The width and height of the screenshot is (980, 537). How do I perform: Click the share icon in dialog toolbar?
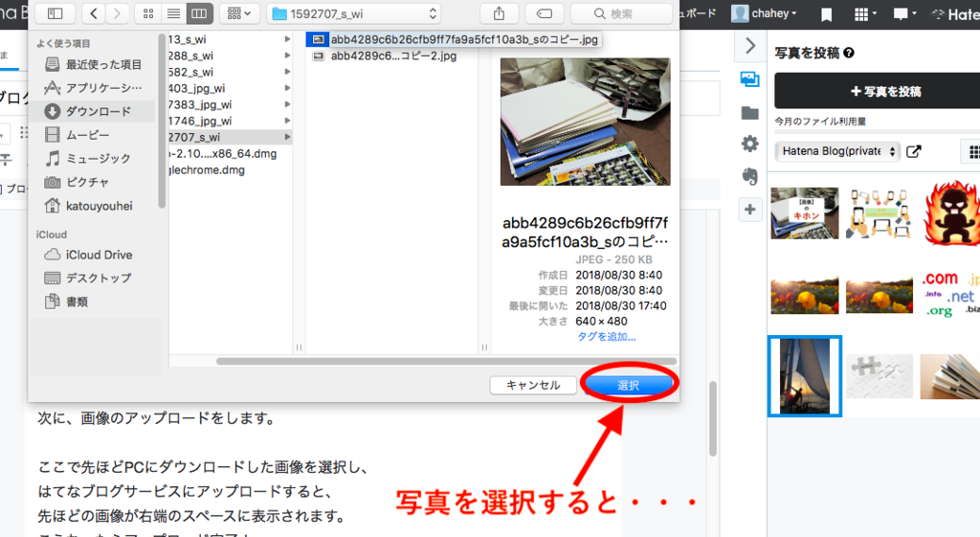[499, 13]
